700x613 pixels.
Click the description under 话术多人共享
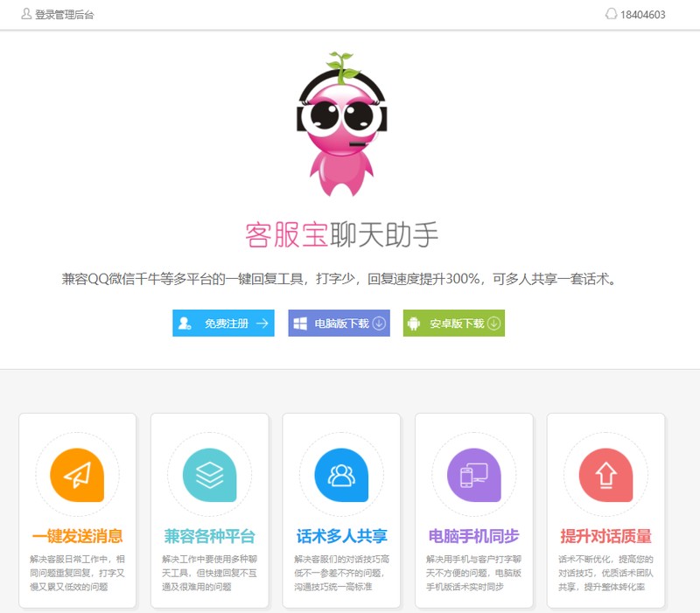[341, 573]
